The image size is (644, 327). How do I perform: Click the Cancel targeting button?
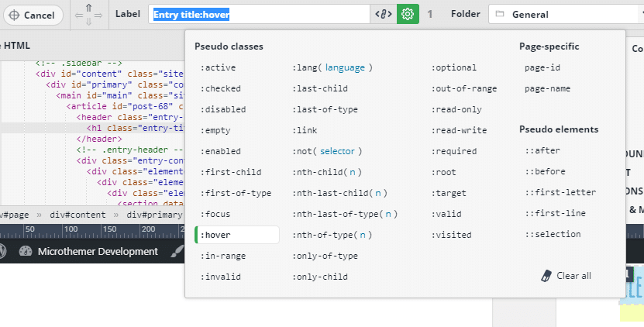point(33,15)
